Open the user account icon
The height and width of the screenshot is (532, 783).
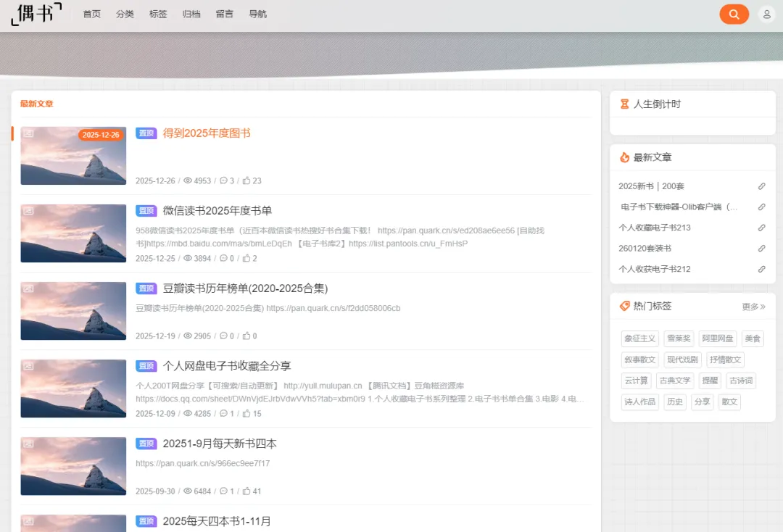point(766,14)
